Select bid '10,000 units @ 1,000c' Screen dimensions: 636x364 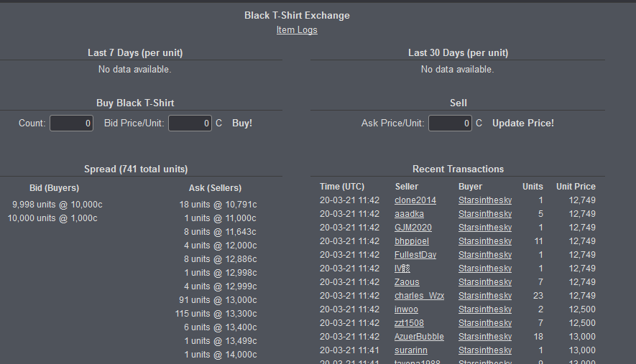52,218
